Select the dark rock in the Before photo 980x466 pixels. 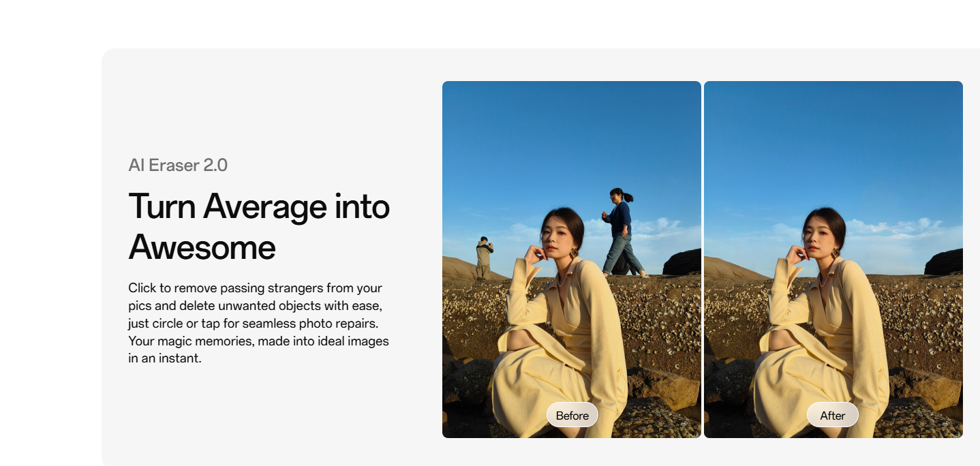683,263
